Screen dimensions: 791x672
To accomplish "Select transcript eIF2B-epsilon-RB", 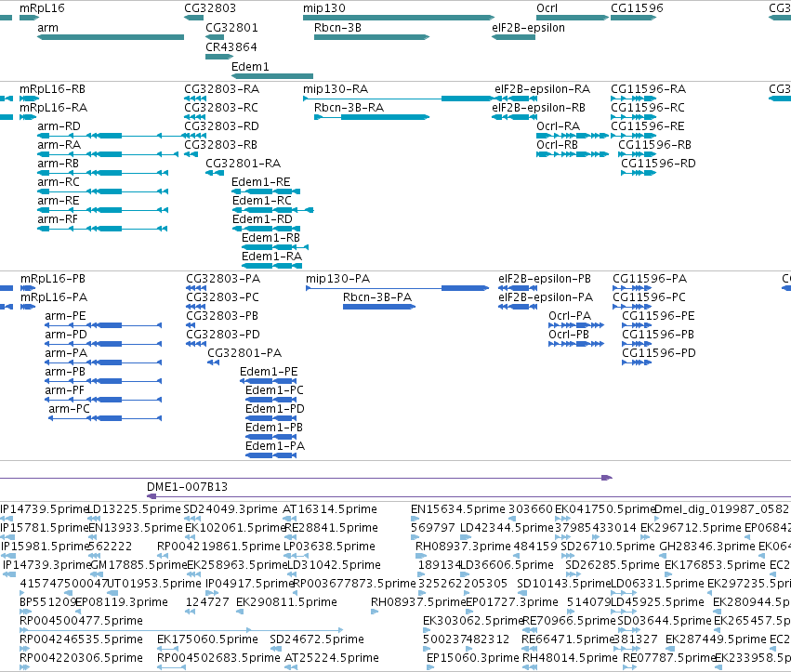I will 513,117.
